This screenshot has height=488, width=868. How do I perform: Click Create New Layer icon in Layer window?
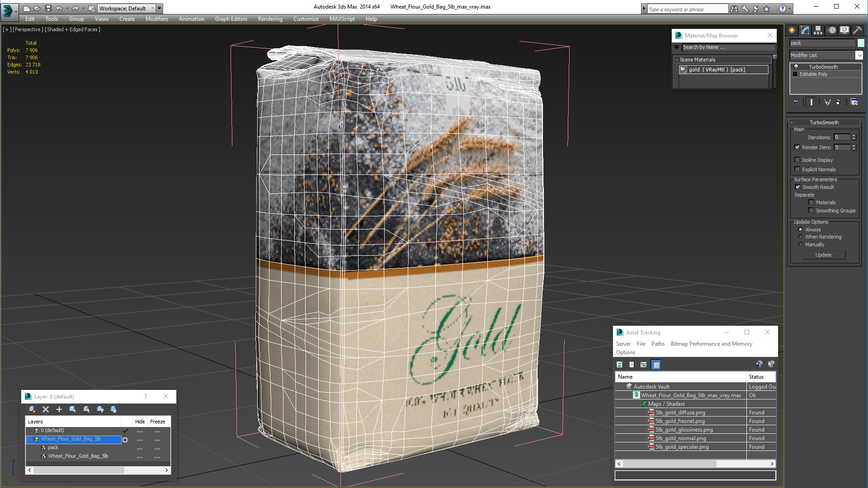32,409
